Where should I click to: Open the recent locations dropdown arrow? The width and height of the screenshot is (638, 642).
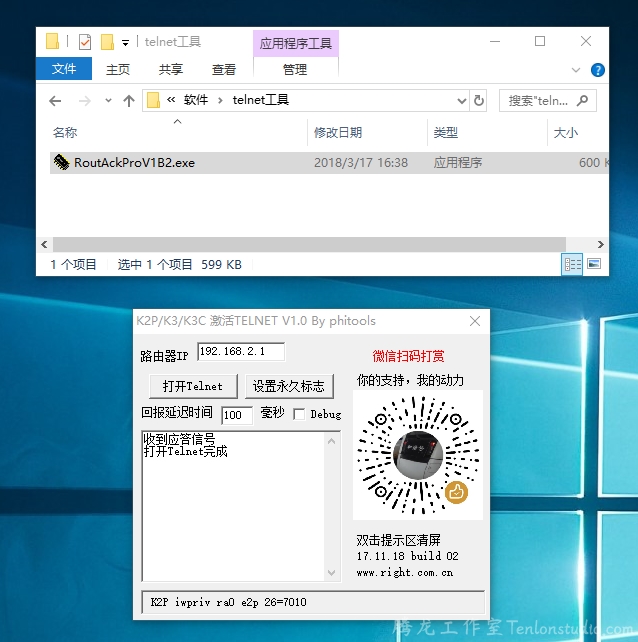click(x=108, y=100)
